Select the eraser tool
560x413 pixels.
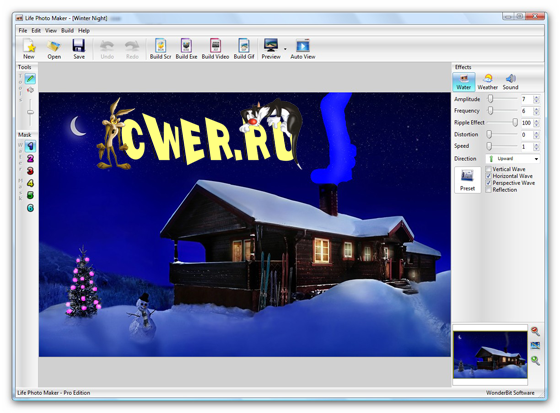(x=30, y=90)
